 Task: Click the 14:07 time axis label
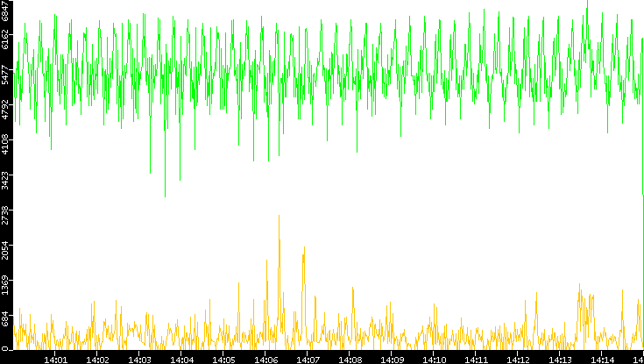308,360
